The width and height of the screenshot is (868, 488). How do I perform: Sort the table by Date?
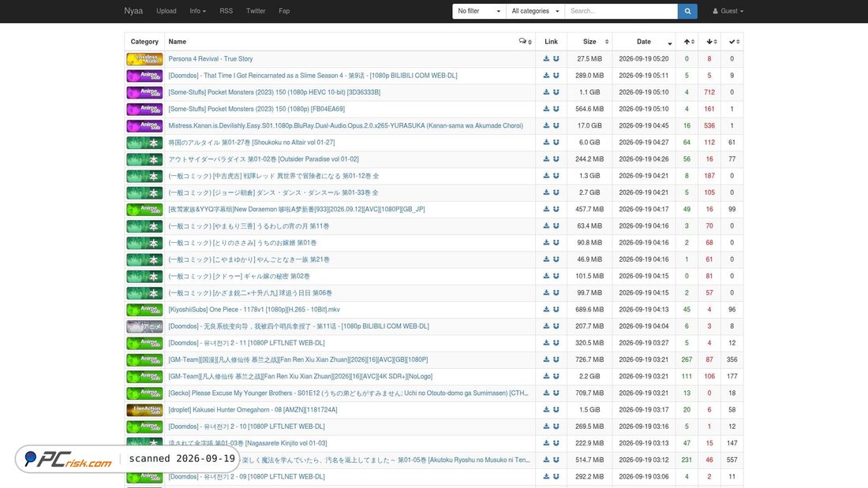644,42
